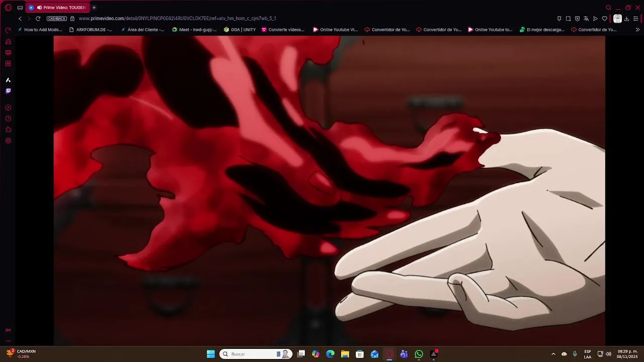644x362 pixels.
Task: Click the Prime Video player area
Action: click(x=329, y=190)
